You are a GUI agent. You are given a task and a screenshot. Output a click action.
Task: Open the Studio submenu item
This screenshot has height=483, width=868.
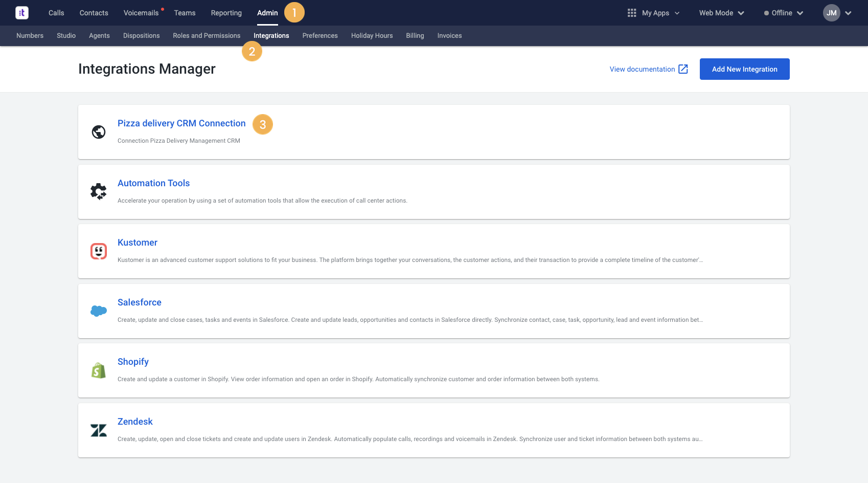(66, 36)
